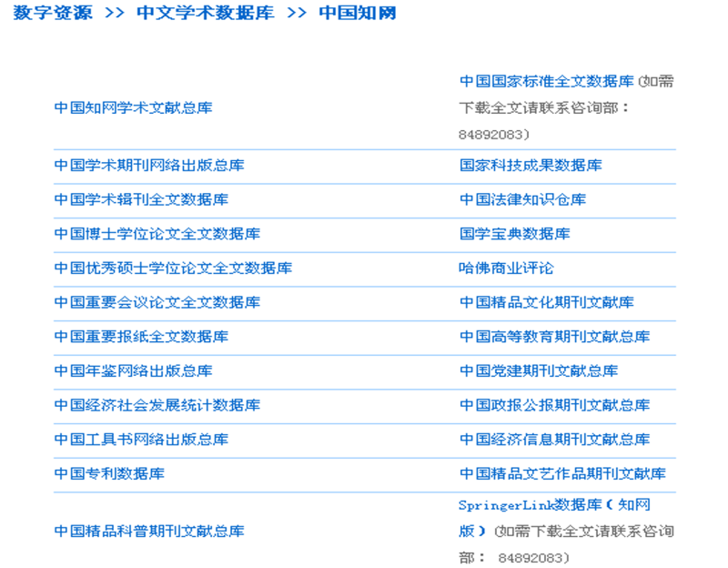Open the 中文学术数据库 breadcrumb

(x=206, y=13)
